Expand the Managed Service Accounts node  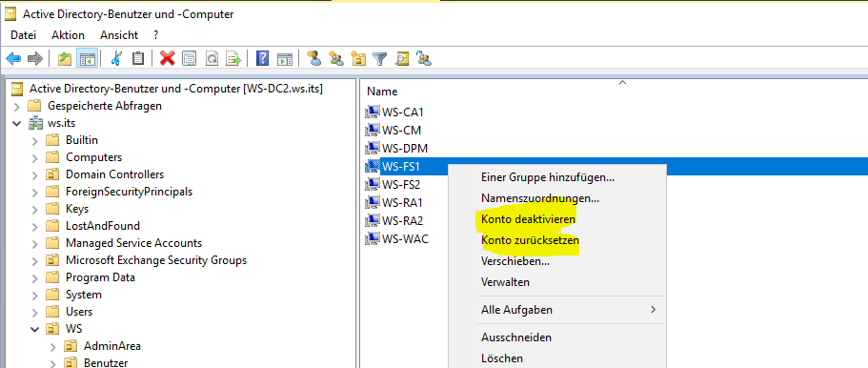pos(35,243)
